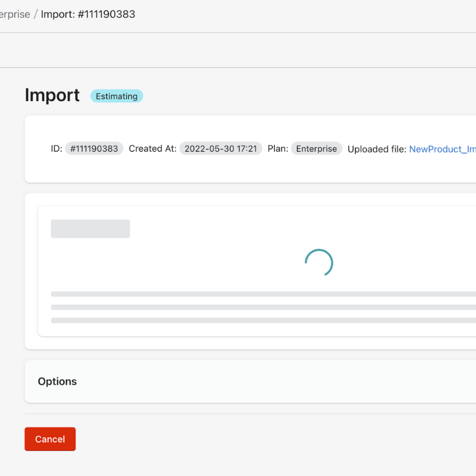The image size is (476, 476).
Task: Click the slash separator in the breadcrumb
Action: point(36,14)
